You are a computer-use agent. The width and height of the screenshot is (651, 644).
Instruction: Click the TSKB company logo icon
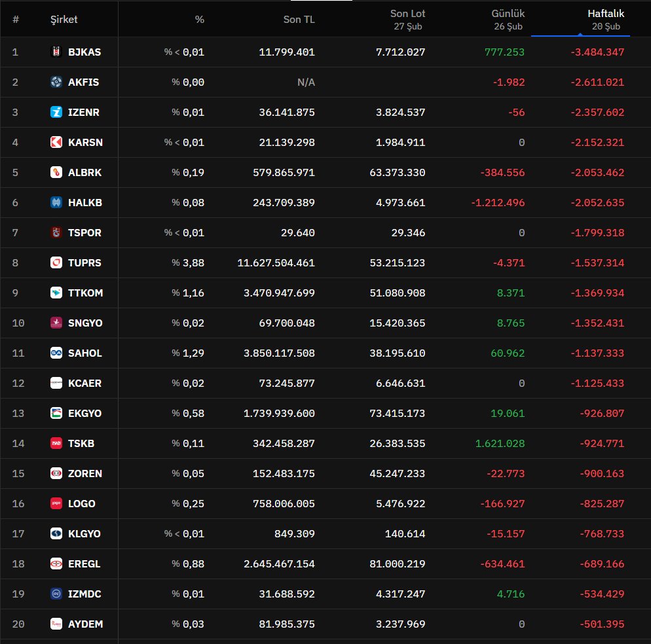coord(56,443)
